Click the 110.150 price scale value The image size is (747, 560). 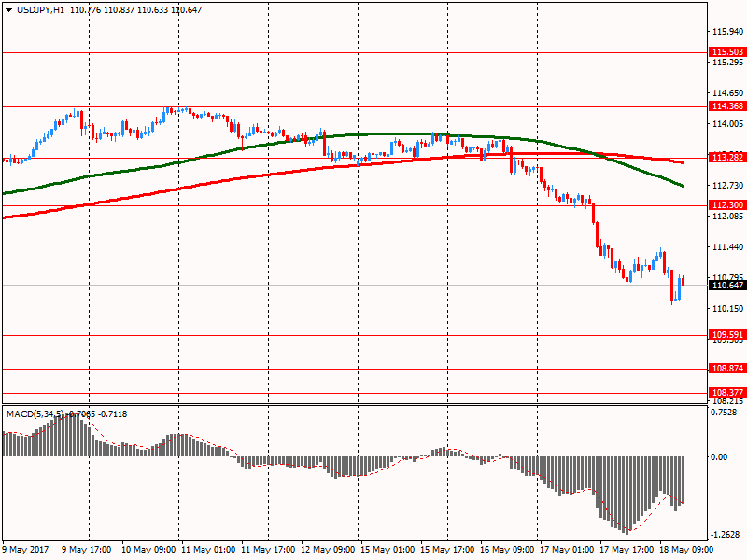click(x=727, y=309)
